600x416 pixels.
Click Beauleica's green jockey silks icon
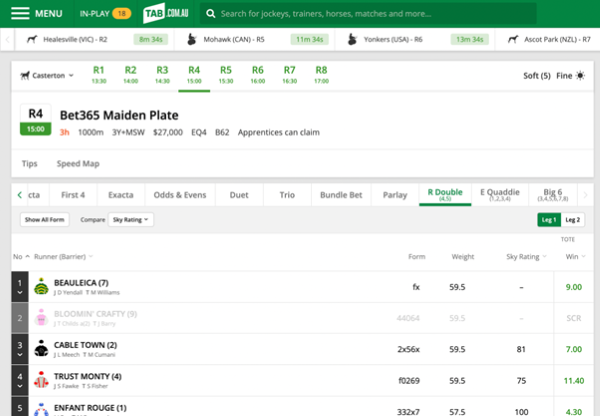pos(41,287)
